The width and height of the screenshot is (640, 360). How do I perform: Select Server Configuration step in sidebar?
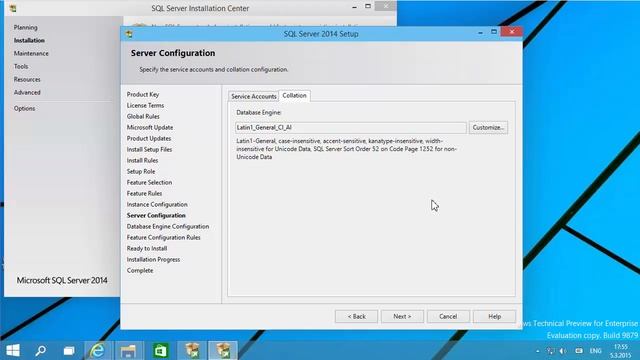[156, 216]
